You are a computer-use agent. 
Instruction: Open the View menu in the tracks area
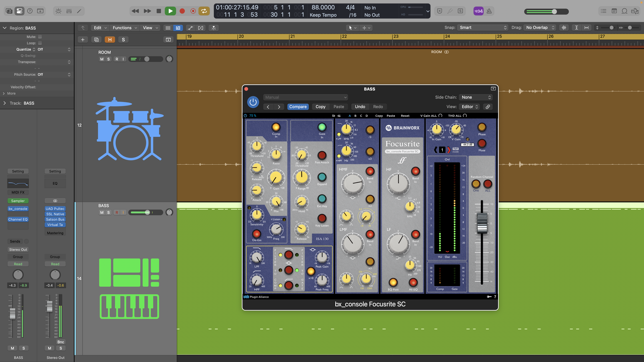(x=150, y=28)
